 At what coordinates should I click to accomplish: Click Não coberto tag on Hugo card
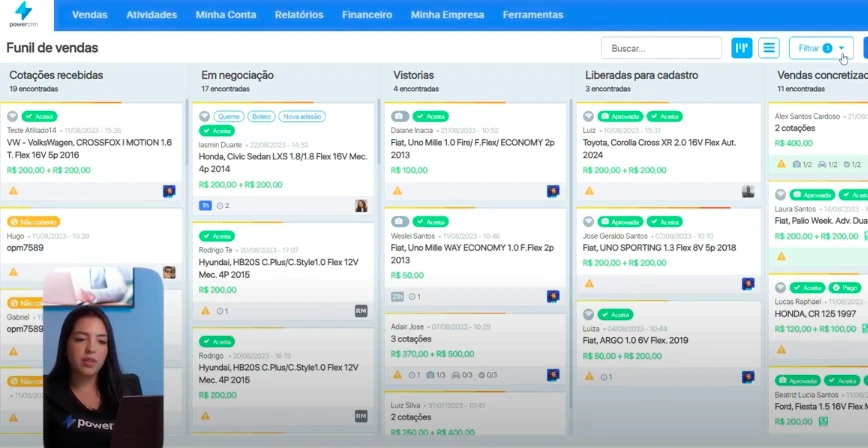click(x=34, y=222)
